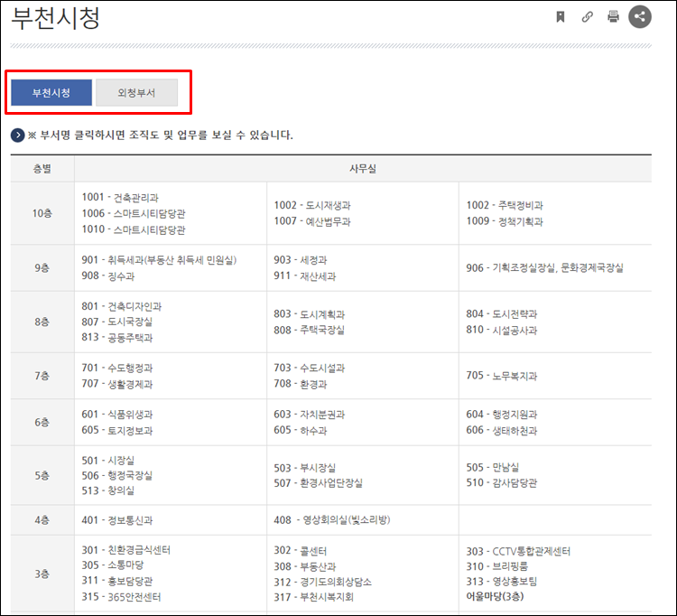Open 401 - 정보통신과 department
Screen dimensions: 677x616
(x=117, y=520)
